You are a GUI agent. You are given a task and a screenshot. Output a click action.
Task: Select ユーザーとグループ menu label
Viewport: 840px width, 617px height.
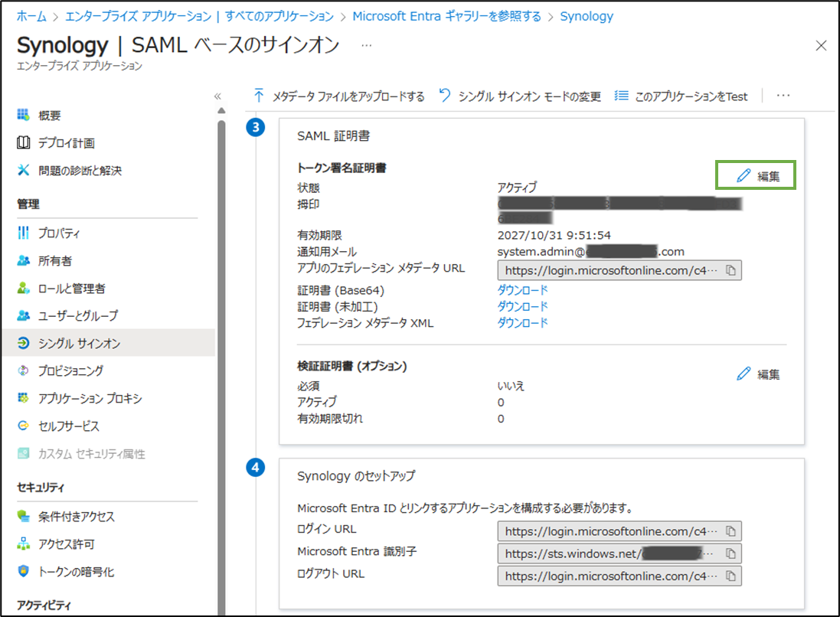(x=78, y=316)
